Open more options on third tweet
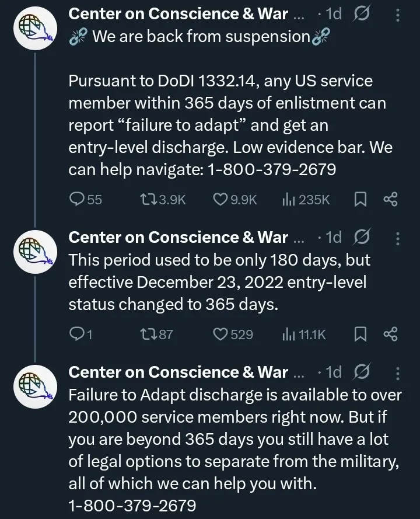The width and height of the screenshot is (420, 519). [x=398, y=372]
